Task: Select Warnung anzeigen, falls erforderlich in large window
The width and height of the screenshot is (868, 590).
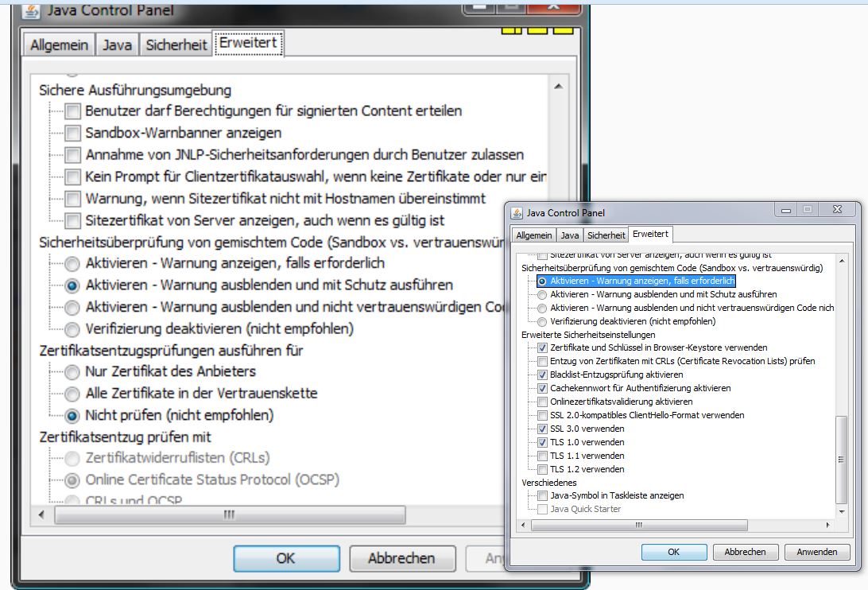Action: coord(72,264)
